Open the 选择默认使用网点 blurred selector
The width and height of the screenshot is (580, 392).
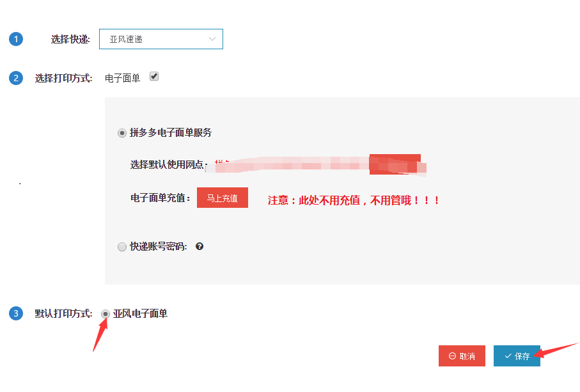[317, 164]
